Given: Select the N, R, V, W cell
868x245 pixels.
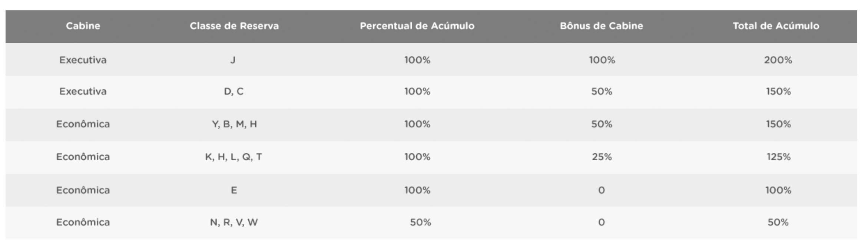Looking at the screenshot, I should pyautogui.click(x=234, y=222).
